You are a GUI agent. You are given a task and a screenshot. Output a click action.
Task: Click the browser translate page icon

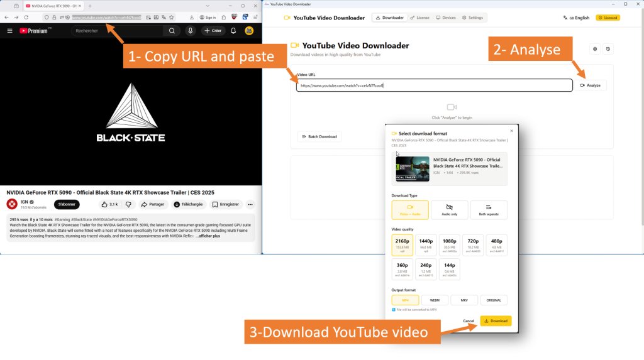(x=164, y=17)
